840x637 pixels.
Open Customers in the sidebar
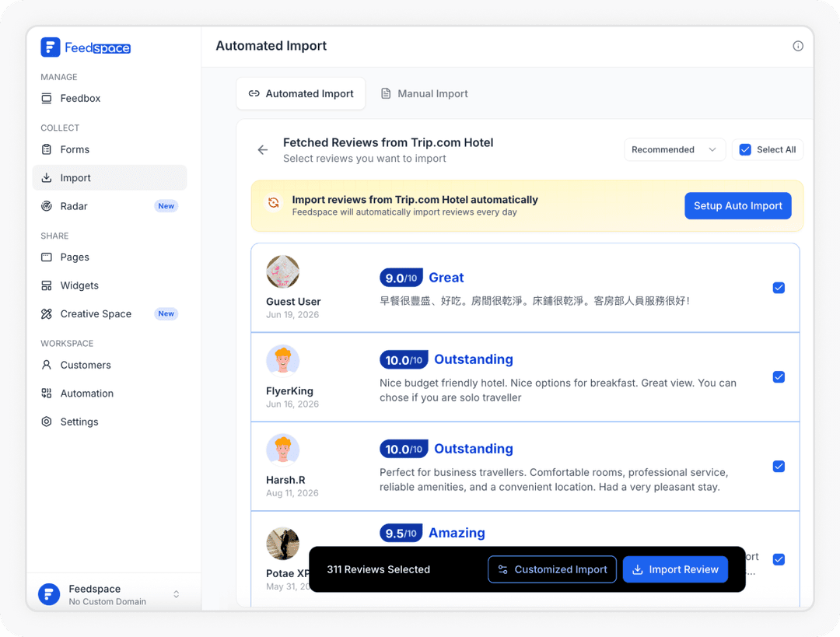[x=110, y=365]
